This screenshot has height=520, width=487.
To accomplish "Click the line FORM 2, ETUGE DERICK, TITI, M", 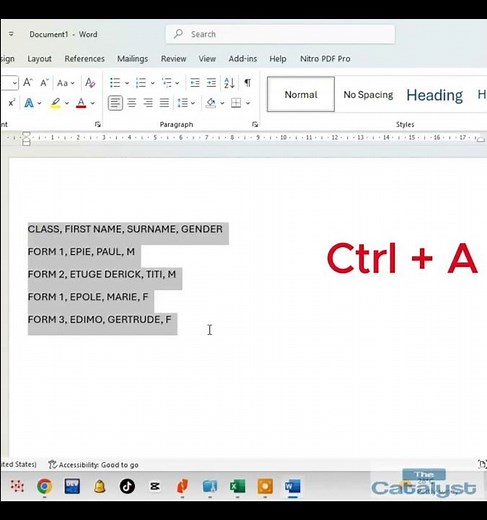I will click(102, 274).
